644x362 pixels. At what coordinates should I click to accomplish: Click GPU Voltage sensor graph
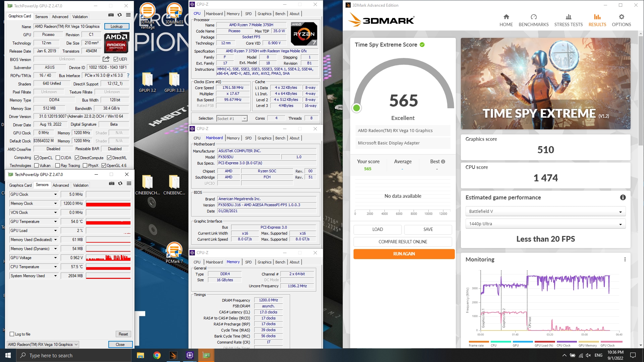click(x=108, y=258)
